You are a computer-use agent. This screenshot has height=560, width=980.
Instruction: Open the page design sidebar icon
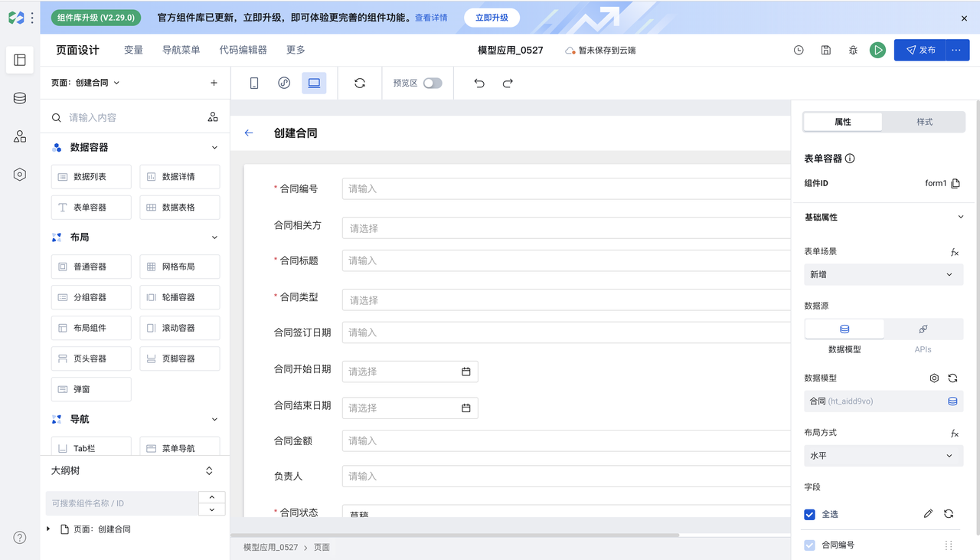pos(20,60)
